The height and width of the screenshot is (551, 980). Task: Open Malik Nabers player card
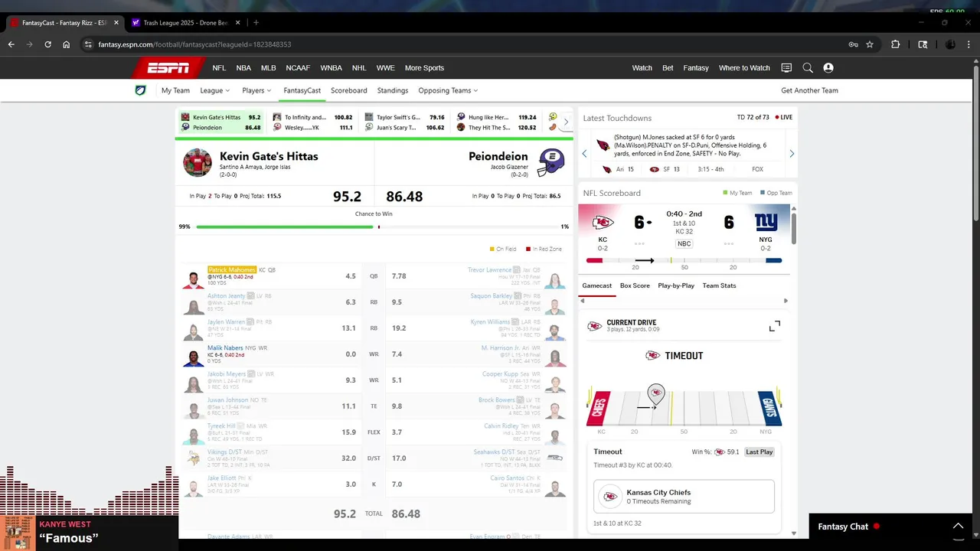[x=225, y=347]
